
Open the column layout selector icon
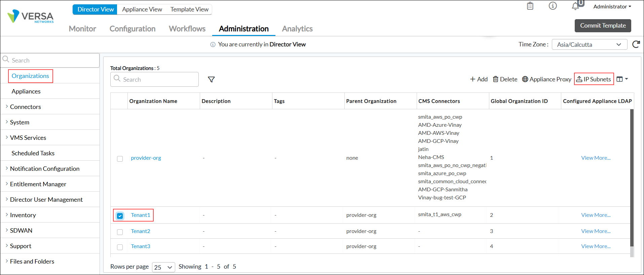tap(622, 79)
